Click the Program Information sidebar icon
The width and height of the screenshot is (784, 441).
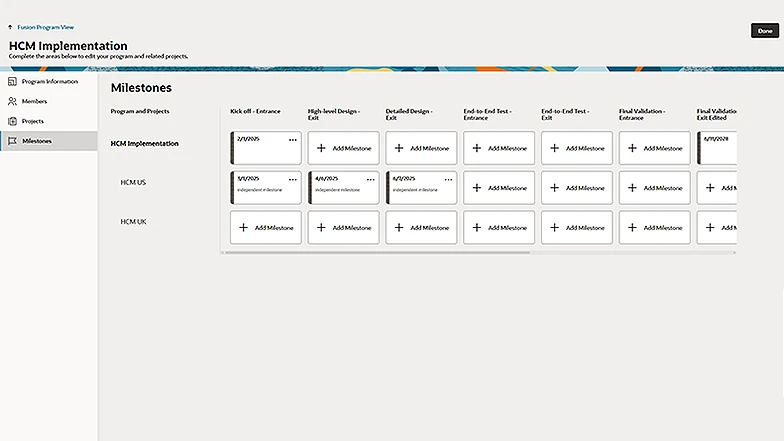coord(12,81)
